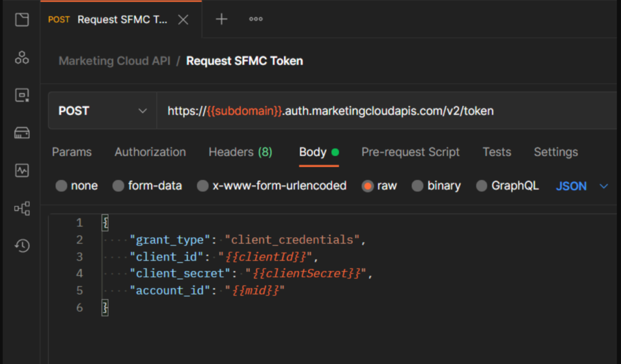Select the GraphQL body radio button

click(x=482, y=186)
